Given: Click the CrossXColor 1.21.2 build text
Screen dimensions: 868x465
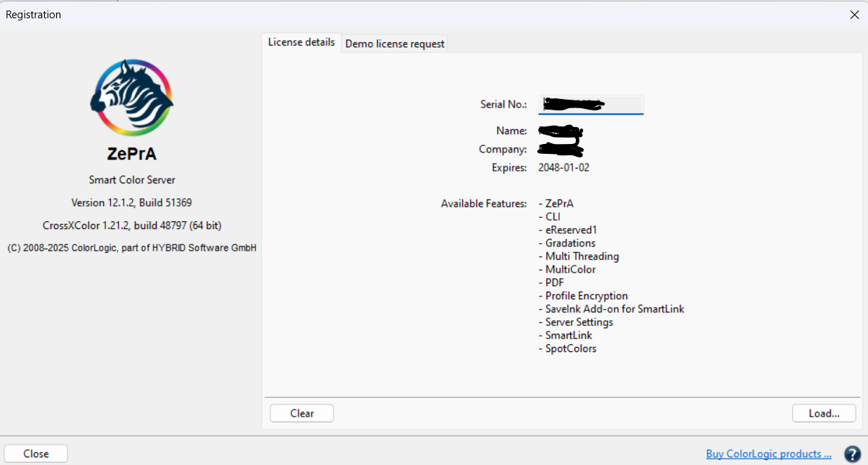Looking at the screenshot, I should [x=132, y=225].
